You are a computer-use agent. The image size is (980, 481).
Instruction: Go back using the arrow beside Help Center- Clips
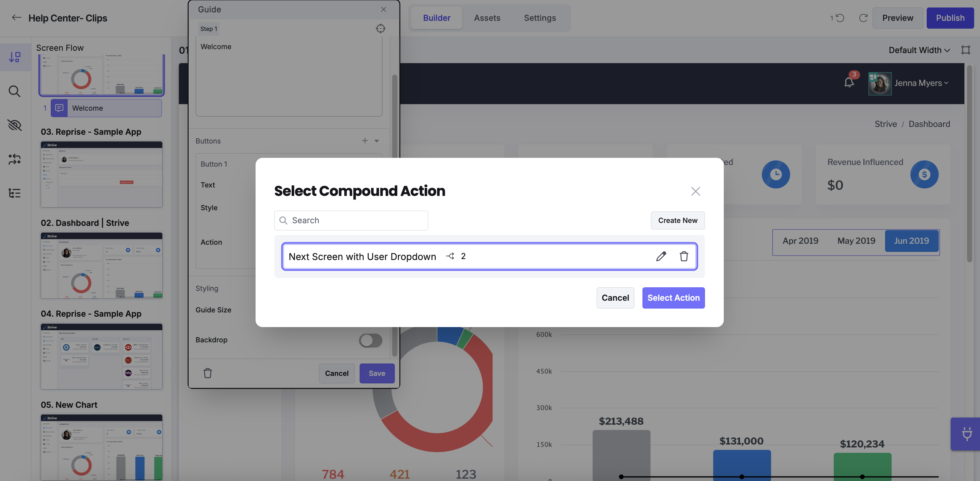pyautogui.click(x=16, y=18)
